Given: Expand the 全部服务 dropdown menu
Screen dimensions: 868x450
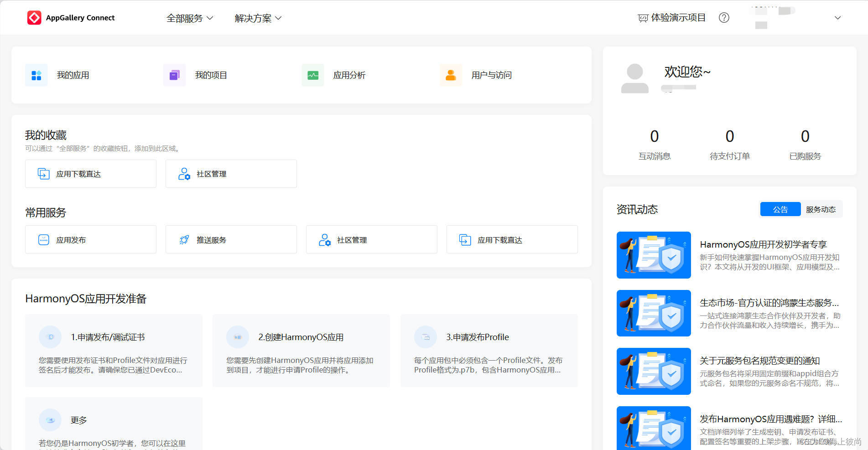Looking at the screenshot, I should click(x=190, y=18).
